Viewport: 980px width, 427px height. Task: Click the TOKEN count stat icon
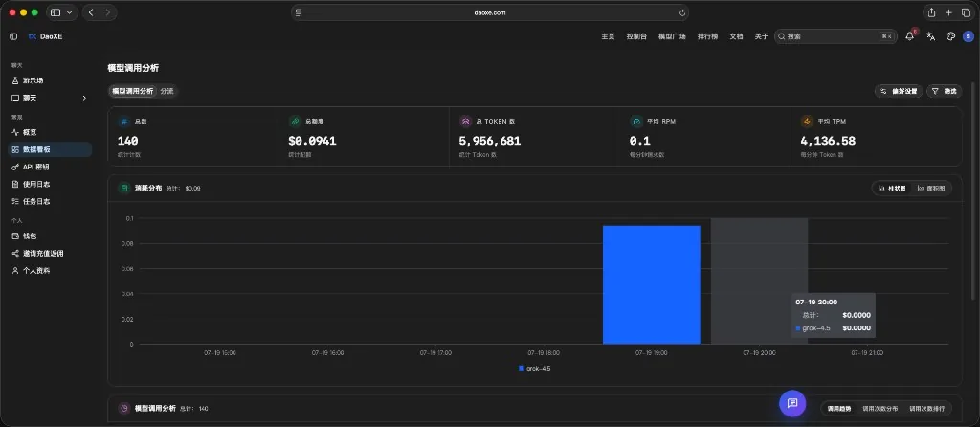click(465, 122)
